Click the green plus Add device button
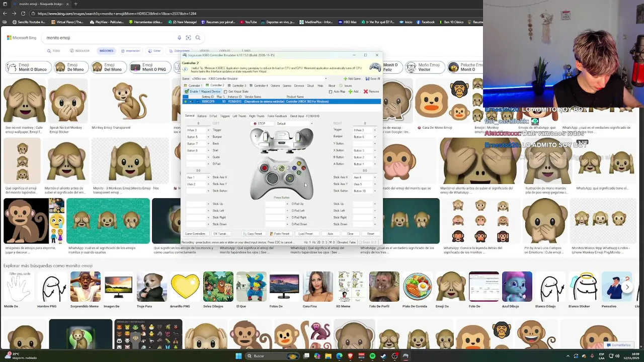Image resolution: width=644 pixels, height=362 pixels. coord(353,92)
